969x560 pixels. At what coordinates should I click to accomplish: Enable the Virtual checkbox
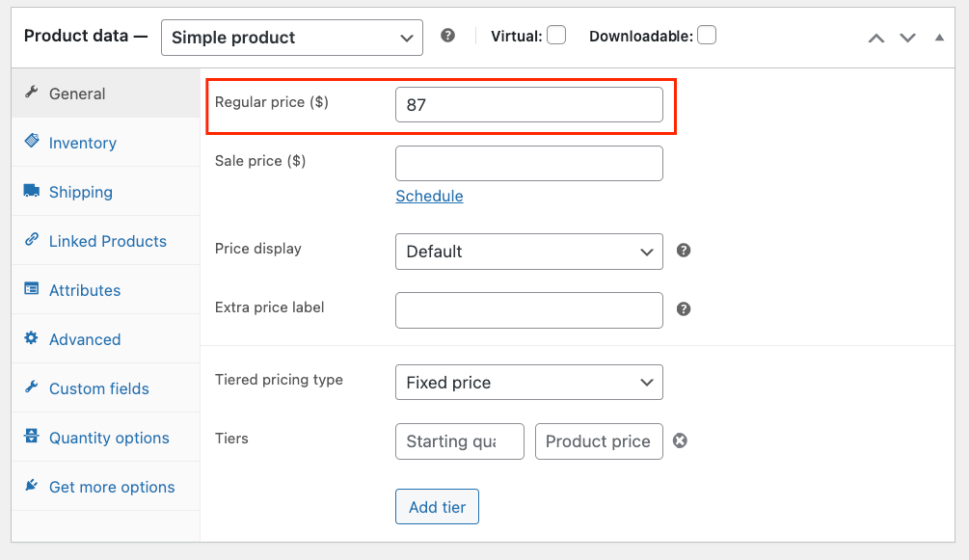(556, 36)
